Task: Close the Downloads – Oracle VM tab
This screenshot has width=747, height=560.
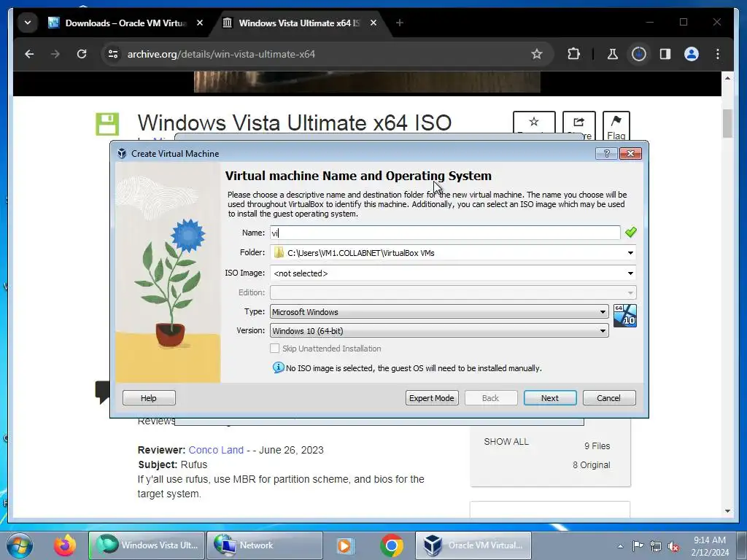Action: 200,23
